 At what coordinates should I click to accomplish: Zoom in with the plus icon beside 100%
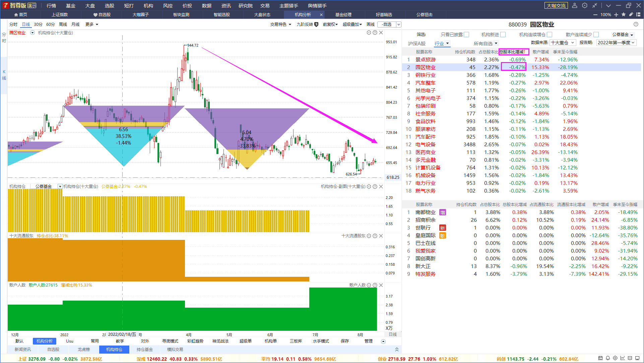[616, 15]
